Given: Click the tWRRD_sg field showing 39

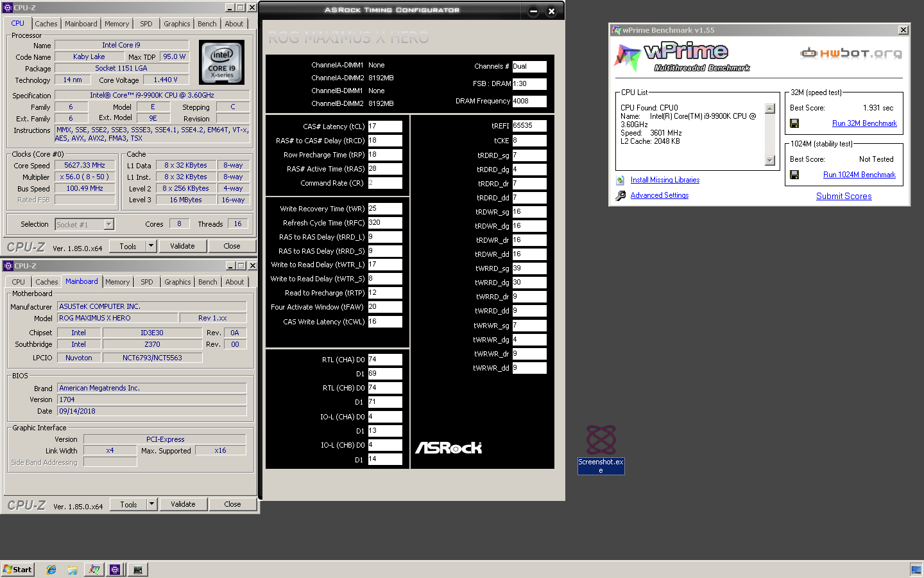Looking at the screenshot, I should click(529, 268).
